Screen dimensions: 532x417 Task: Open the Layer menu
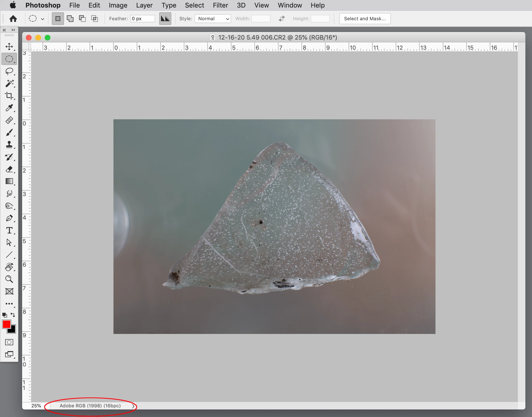pyautogui.click(x=144, y=5)
